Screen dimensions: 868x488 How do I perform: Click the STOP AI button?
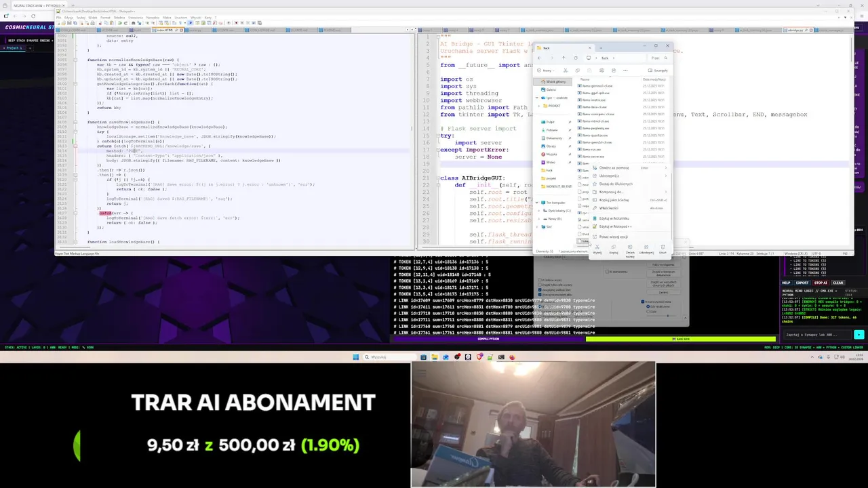(x=821, y=283)
